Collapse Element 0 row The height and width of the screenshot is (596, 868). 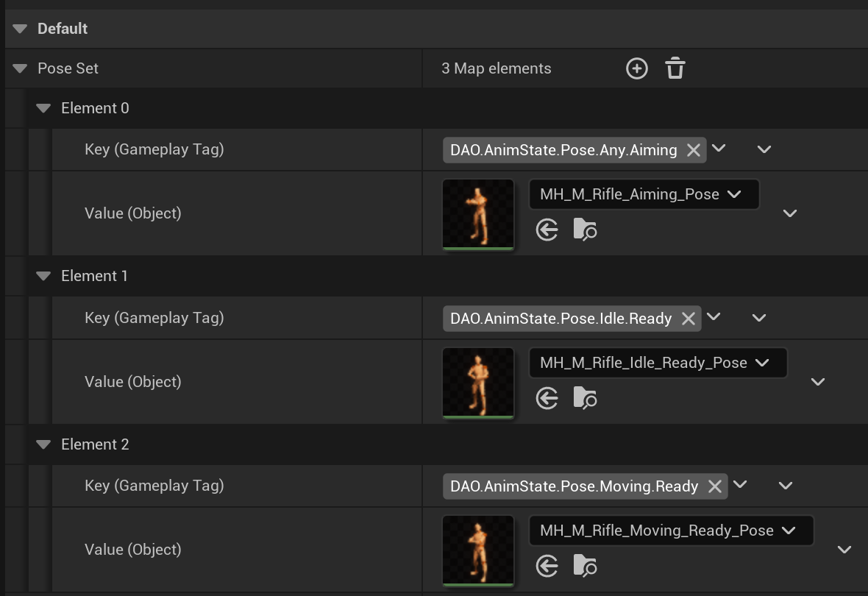pyautogui.click(x=43, y=108)
